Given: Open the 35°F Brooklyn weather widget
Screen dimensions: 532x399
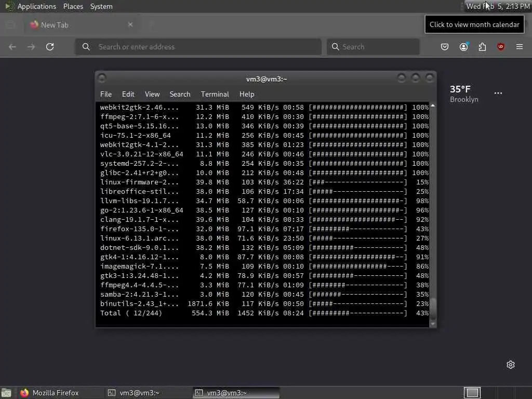Looking at the screenshot, I should click(x=464, y=94).
